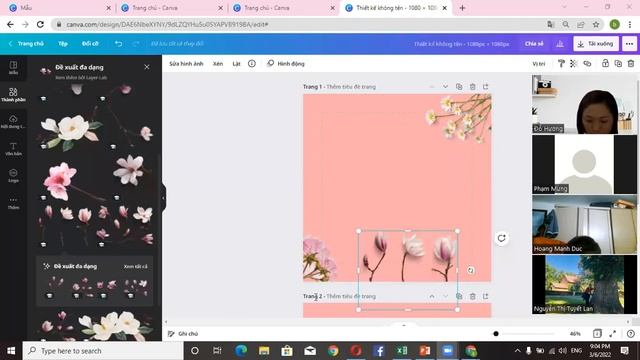Add a new page after Trang 1

[x=485, y=87]
